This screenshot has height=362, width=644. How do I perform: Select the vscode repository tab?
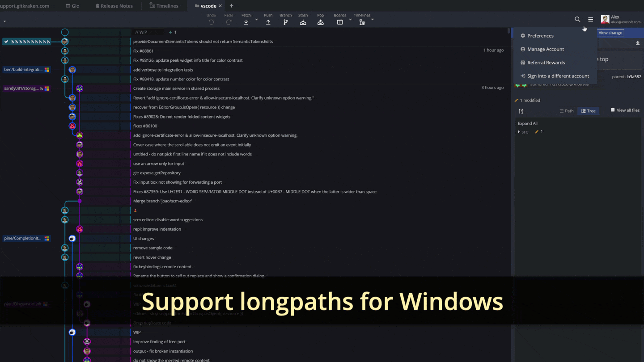(205, 6)
